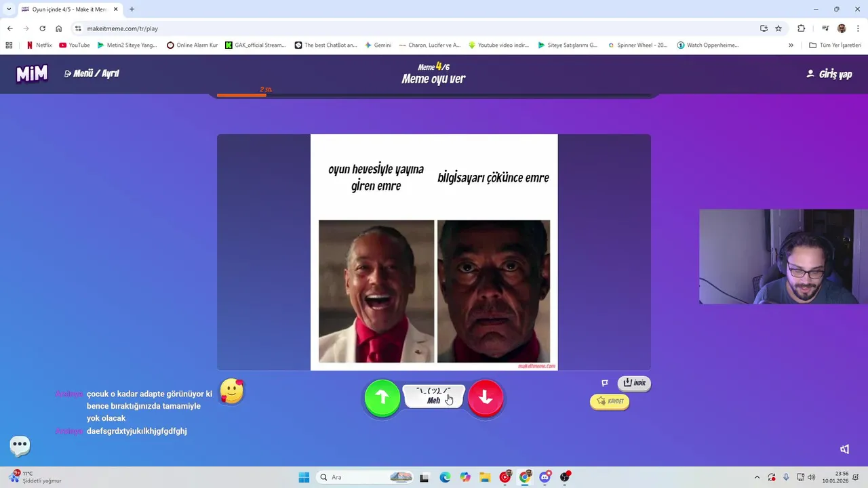The image size is (868, 488).
Task: Open GAK_official Stream bookmark
Action: tap(256, 45)
